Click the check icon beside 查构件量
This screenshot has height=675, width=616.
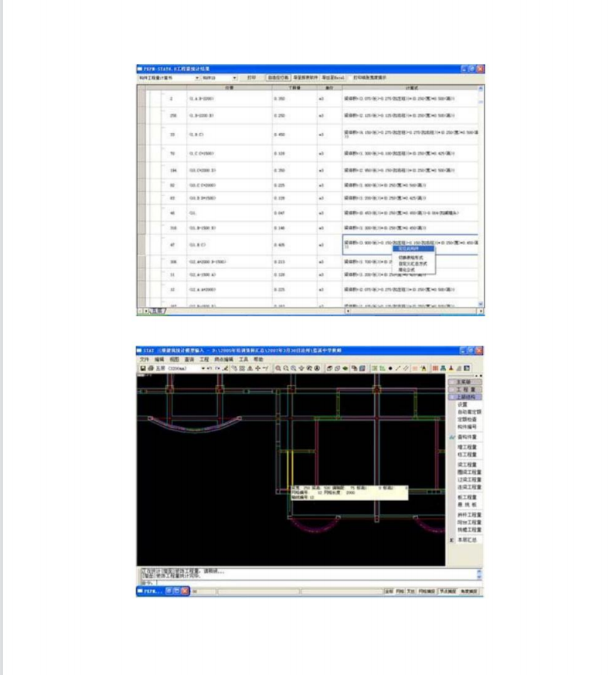[x=452, y=437]
